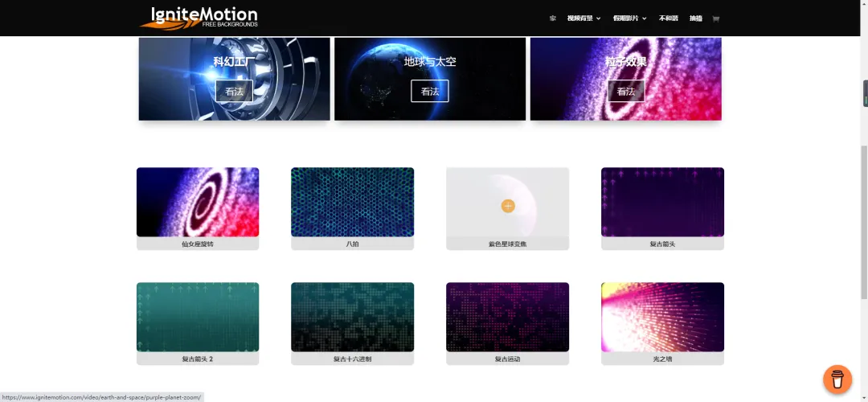The image size is (868, 402).
Task: Click the 复古运动 title link
Action: (507, 359)
